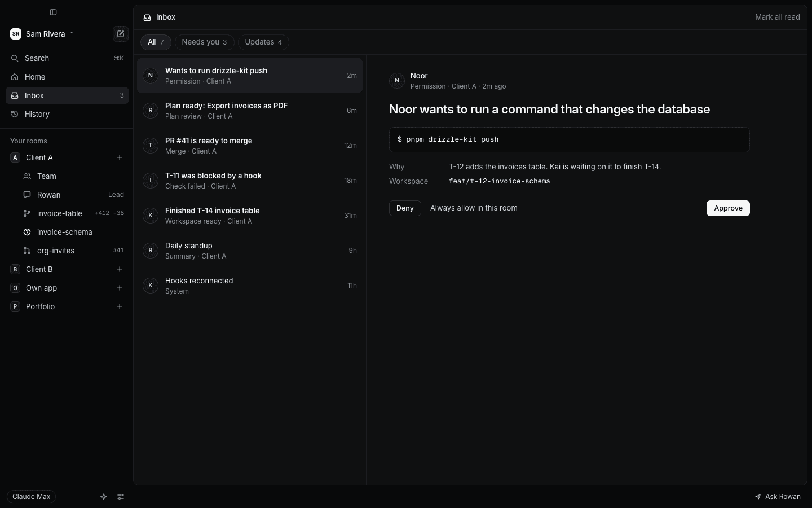Expand the Client A room group
The height and width of the screenshot is (508, 812).
[x=67, y=157]
